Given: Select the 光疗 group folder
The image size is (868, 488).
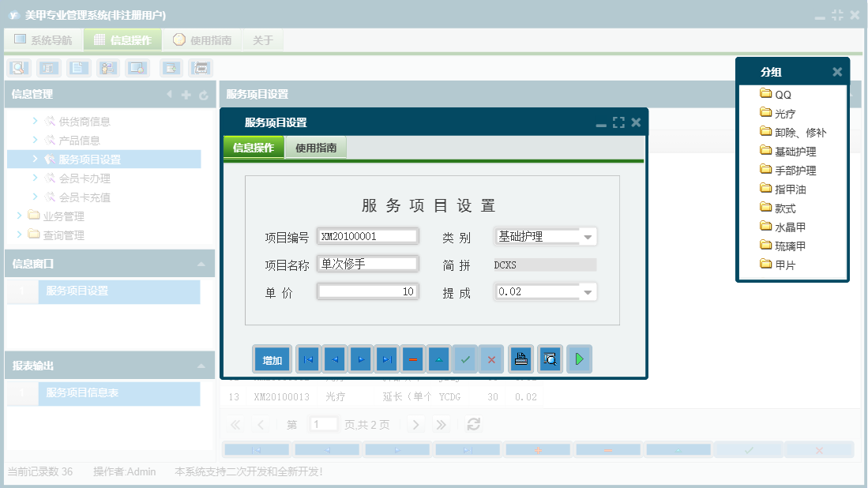Looking at the screenshot, I should 783,112.
